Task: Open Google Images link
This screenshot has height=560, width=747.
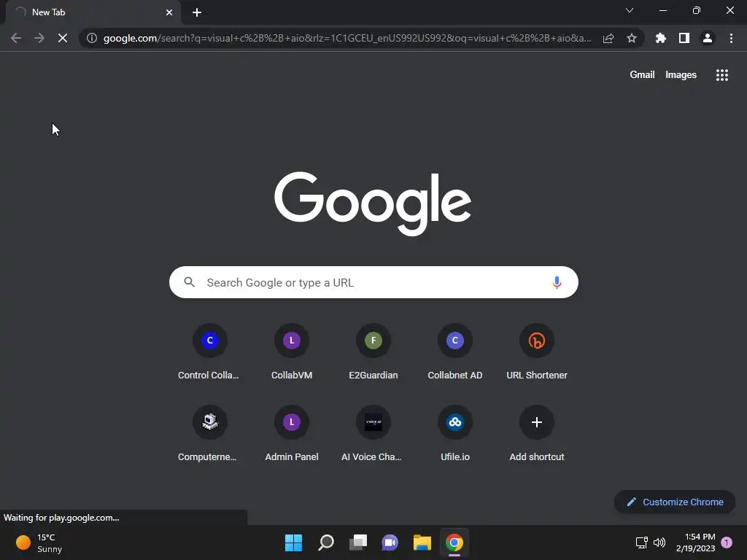Action: 681,75
